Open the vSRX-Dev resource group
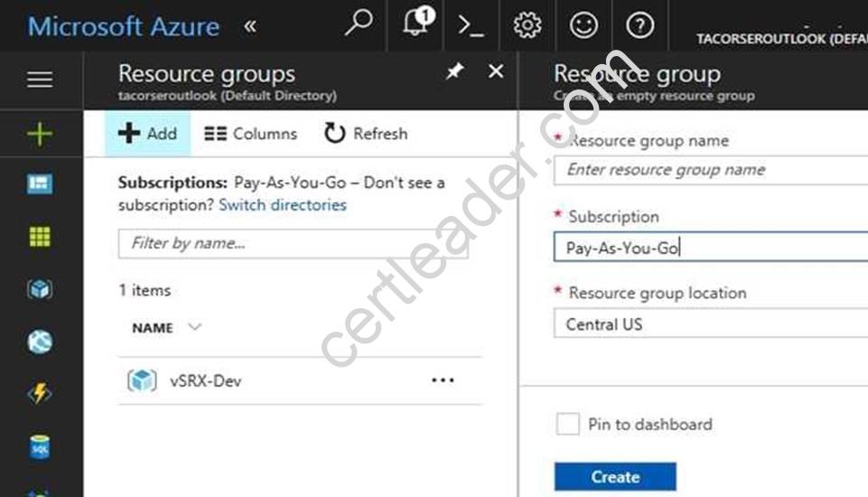Image resolution: width=868 pixels, height=497 pixels. [x=205, y=381]
